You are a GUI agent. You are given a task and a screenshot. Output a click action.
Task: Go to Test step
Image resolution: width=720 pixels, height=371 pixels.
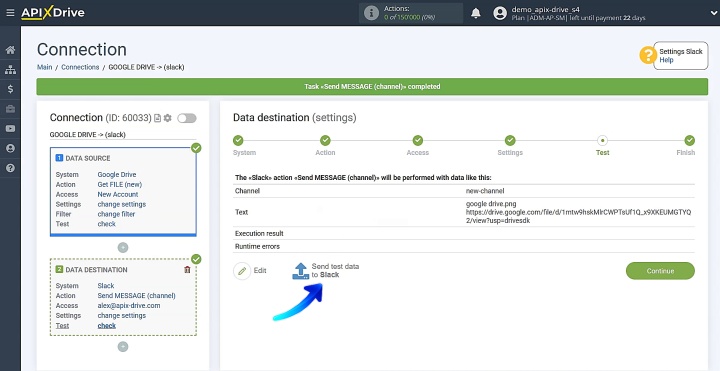602,141
